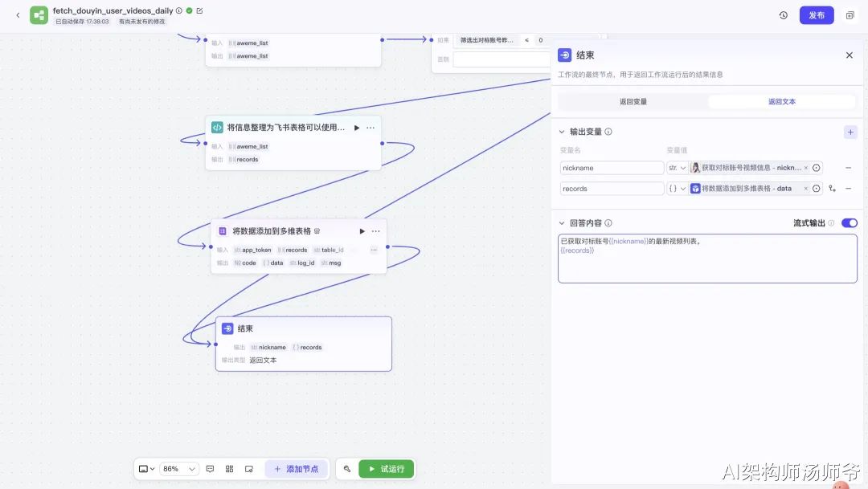
Task: Click the 有尚未发布的修改 status label
Action: 141,22
